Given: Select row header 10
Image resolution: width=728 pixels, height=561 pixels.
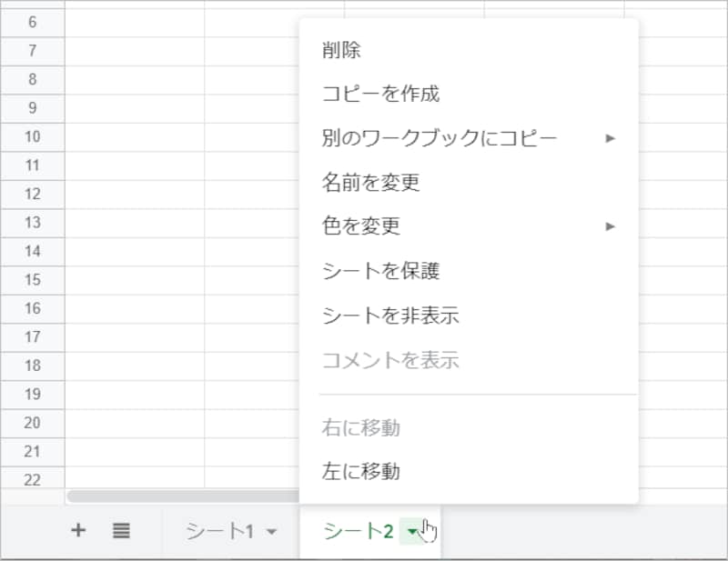Looking at the screenshot, I should point(32,136).
